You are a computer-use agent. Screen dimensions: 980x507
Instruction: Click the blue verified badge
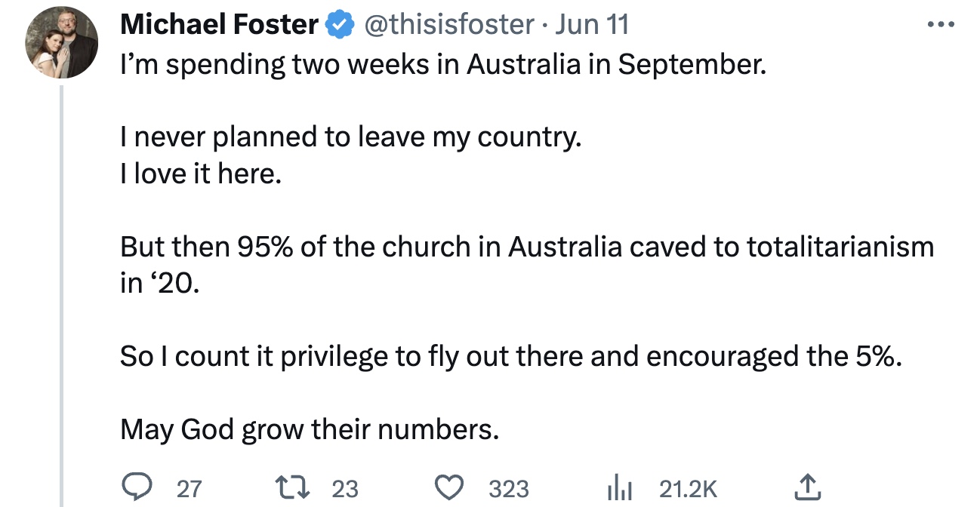point(340,25)
